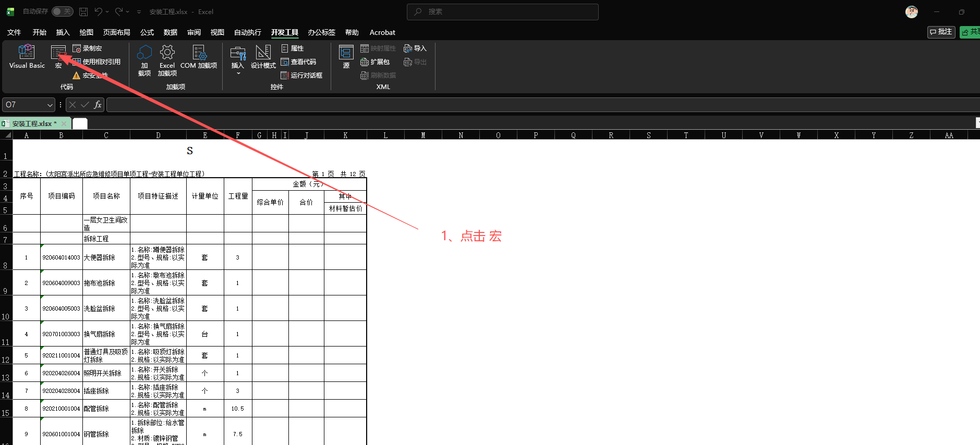Click 扩展包 expansion packs
The image size is (980, 445).
[x=375, y=62]
